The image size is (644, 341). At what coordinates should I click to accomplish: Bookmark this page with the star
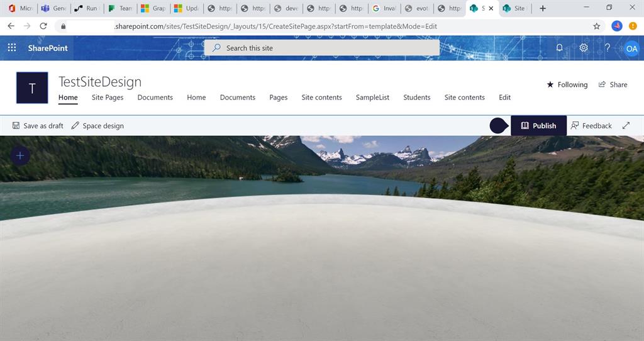point(597,26)
